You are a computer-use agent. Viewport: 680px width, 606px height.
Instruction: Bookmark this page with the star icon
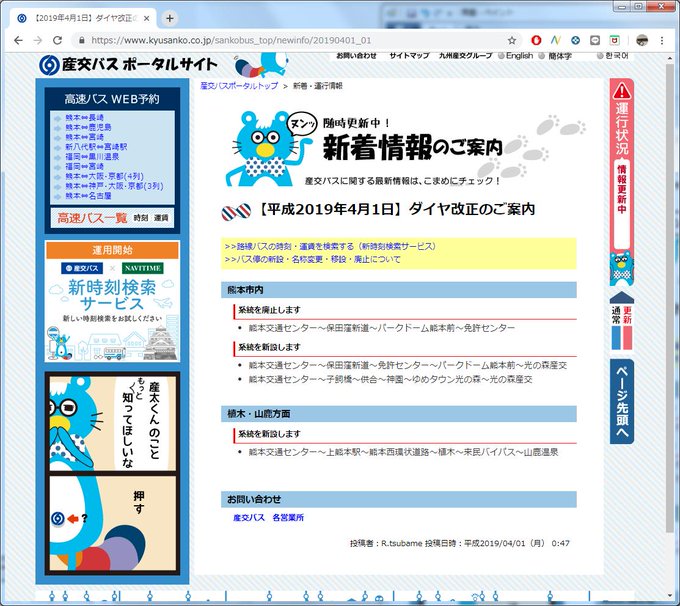(x=512, y=40)
